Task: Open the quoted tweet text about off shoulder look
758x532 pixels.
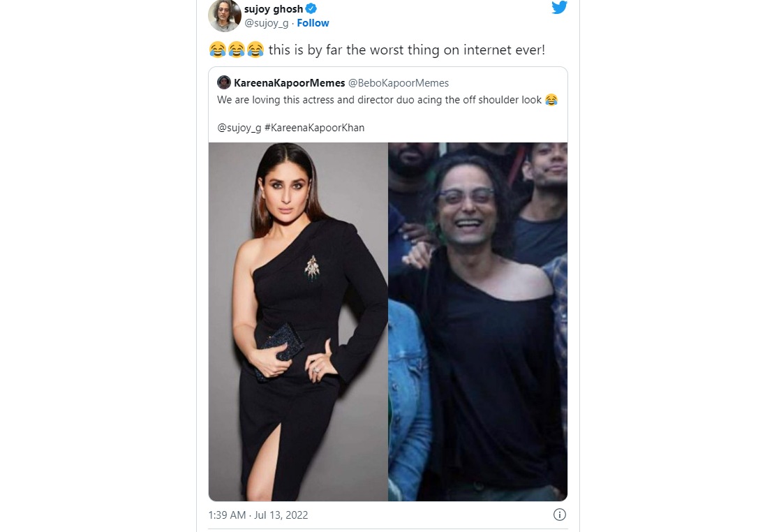Action: point(380,100)
